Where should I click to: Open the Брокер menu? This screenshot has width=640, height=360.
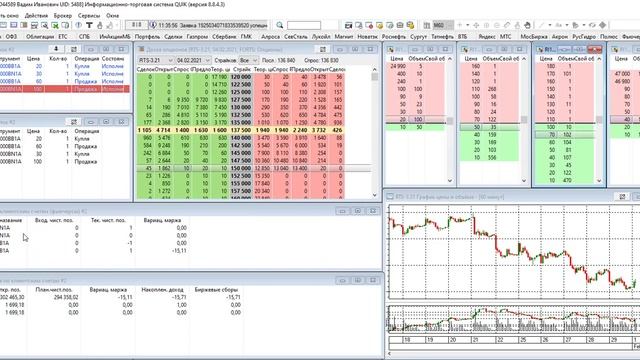(62, 16)
